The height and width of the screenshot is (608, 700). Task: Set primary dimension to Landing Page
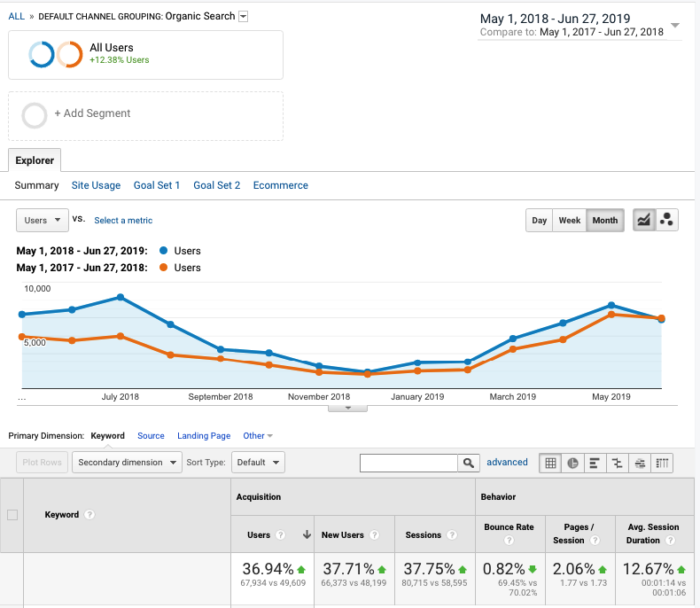204,436
